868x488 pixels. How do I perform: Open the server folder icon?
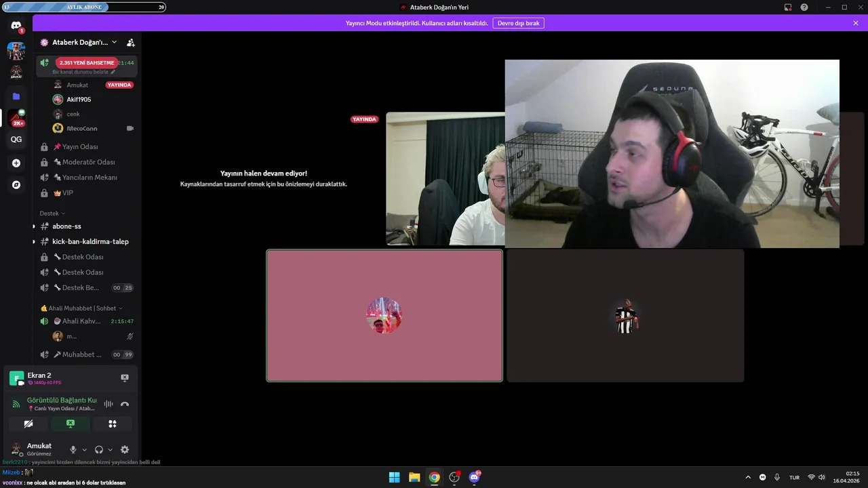(x=16, y=96)
